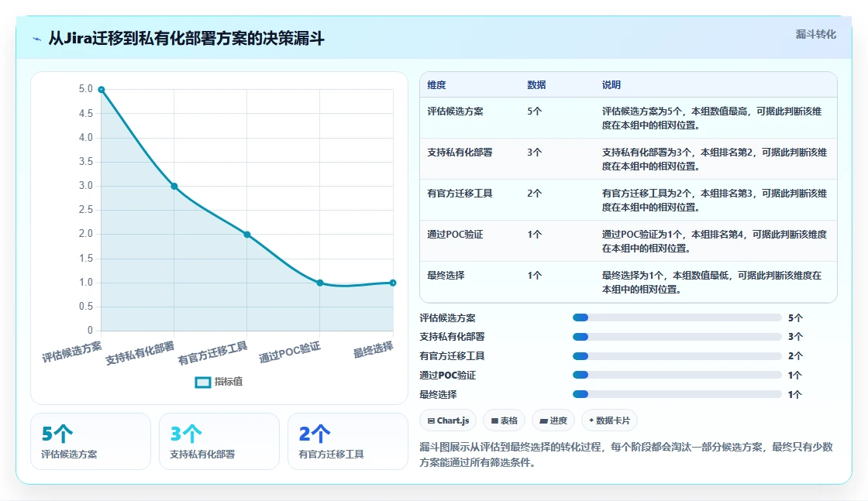Click the 5个 value beside the progress bar

pyautogui.click(x=795, y=318)
